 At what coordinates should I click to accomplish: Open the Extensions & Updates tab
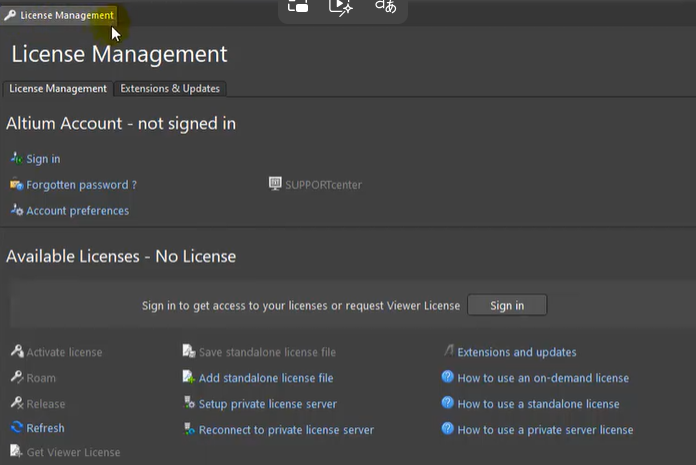click(170, 89)
